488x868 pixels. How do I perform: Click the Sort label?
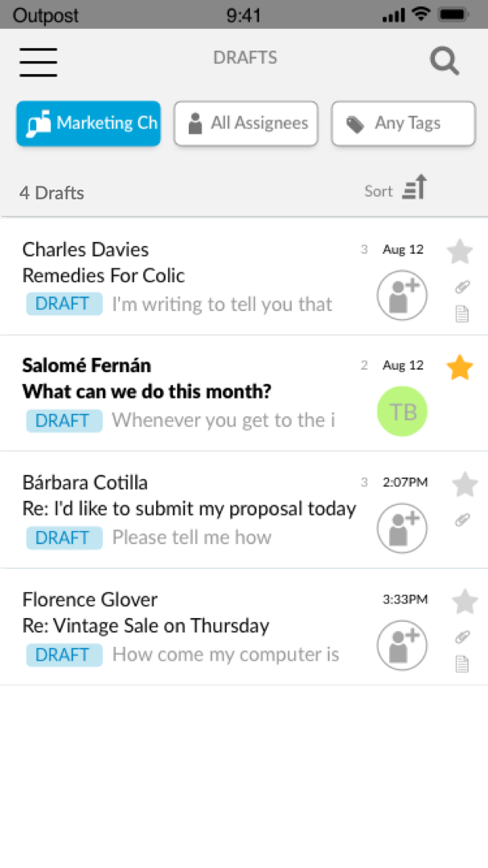pyautogui.click(x=379, y=191)
